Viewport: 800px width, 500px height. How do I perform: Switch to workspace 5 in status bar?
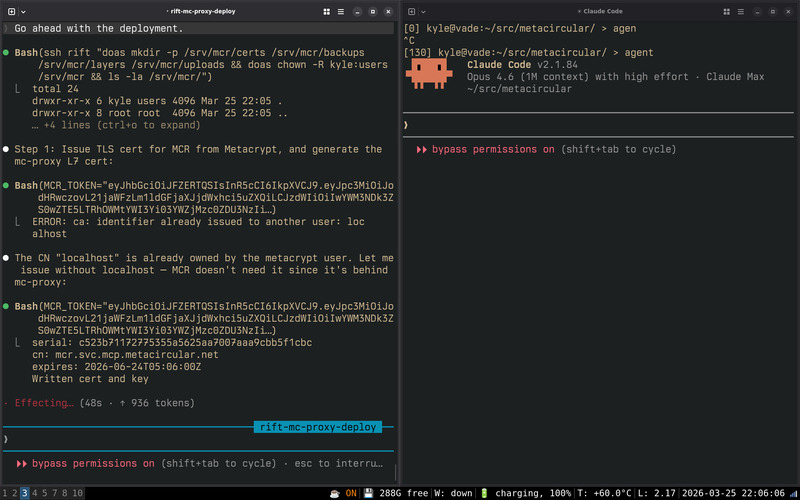[x=44, y=493]
